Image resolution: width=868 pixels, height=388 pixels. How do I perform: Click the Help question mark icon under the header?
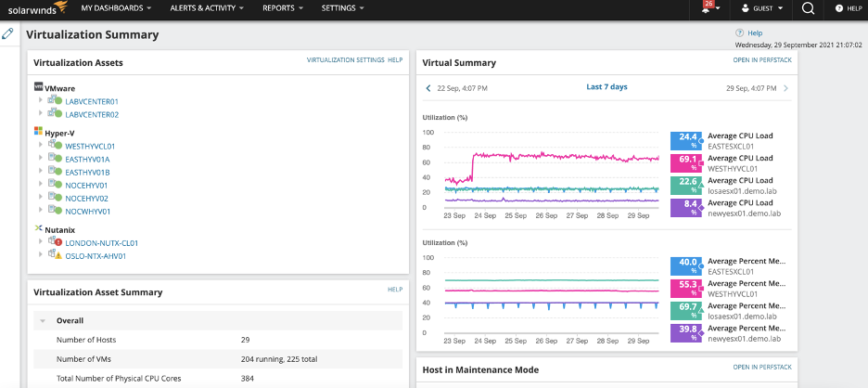click(739, 33)
